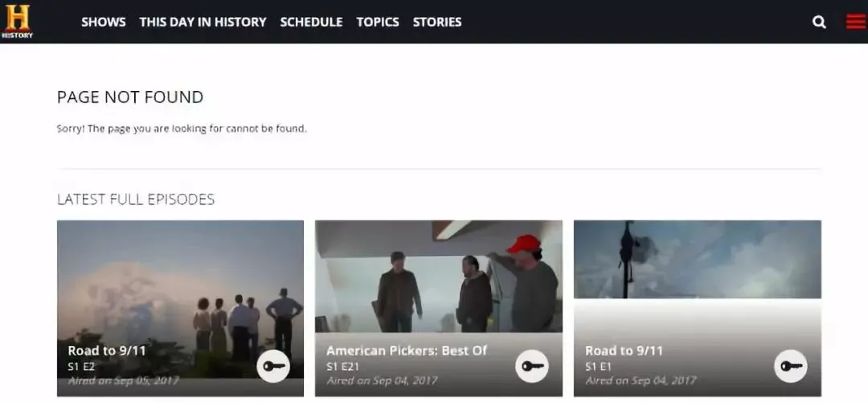Go to THIS DAY IN HISTORY
The image size is (868, 403).
click(203, 22)
